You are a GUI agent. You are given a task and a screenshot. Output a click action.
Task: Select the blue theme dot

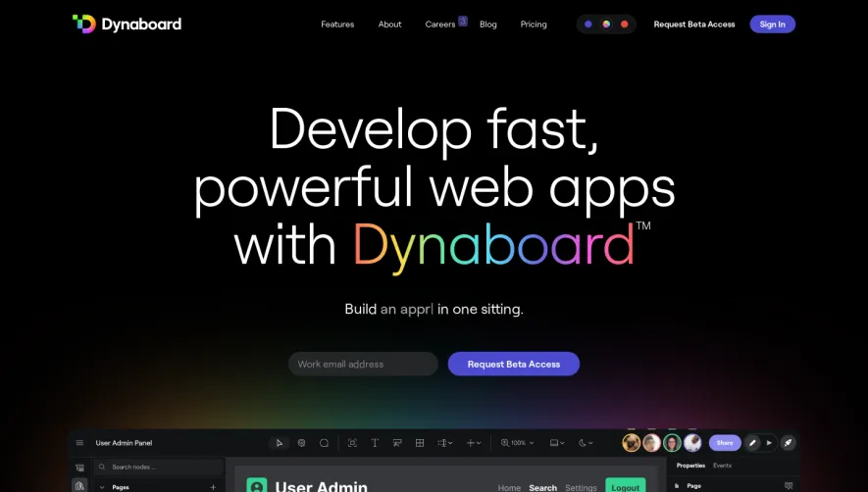(x=588, y=24)
